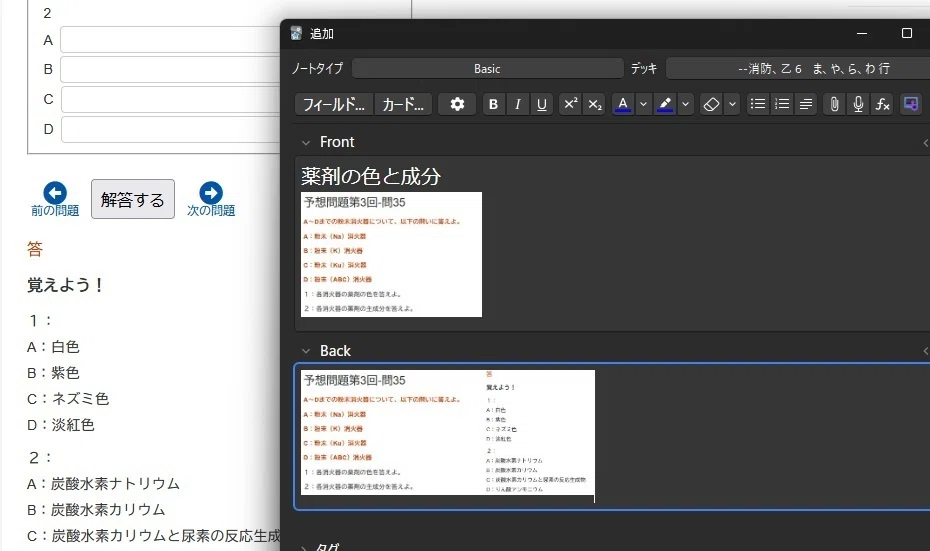
Task: Click the answer text B：炭酸水素カリウム
Action: 96,509
